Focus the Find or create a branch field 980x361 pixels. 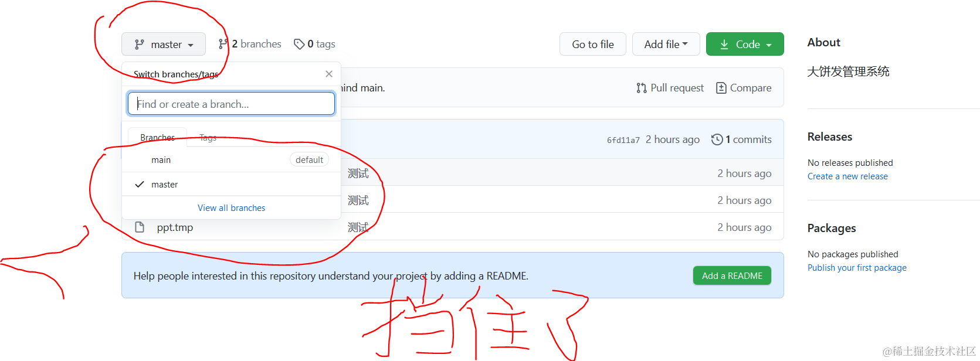pyautogui.click(x=231, y=104)
